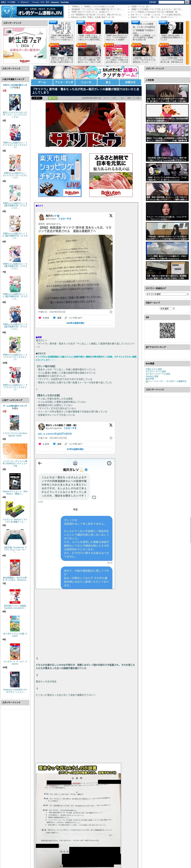191x868 pixels.
Task: Click the X logo on 滝沢ガレソ's embedded tweet
Action: [x=111, y=216]
